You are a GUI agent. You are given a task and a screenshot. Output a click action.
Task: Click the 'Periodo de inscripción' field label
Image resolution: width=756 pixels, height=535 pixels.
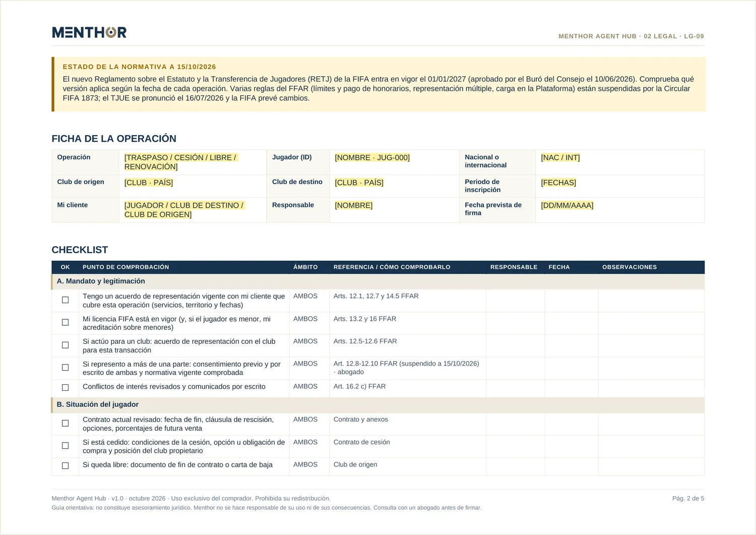point(483,186)
